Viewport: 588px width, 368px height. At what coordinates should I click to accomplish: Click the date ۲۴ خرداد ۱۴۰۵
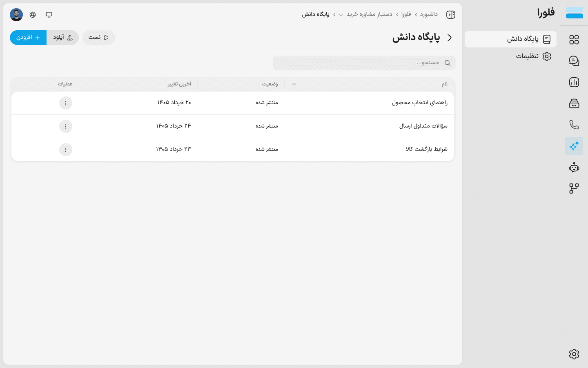(x=174, y=126)
